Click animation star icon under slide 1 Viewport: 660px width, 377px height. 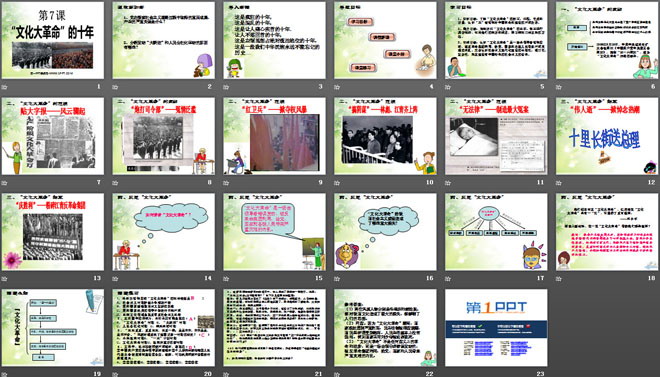click(4, 87)
